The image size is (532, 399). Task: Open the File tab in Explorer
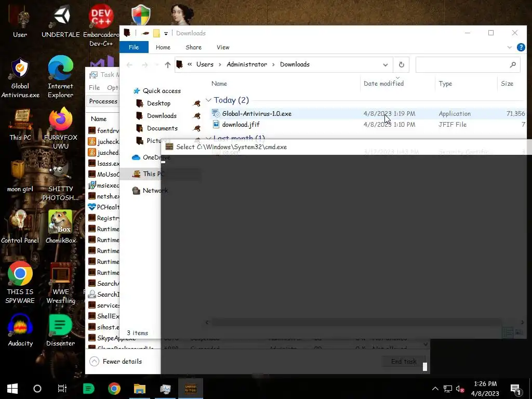pyautogui.click(x=134, y=47)
